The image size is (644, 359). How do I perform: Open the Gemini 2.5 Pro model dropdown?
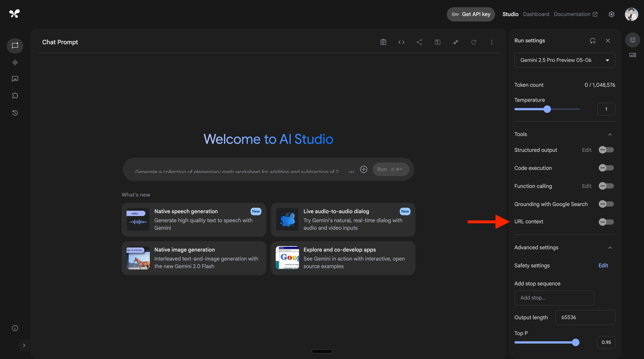[x=564, y=60]
